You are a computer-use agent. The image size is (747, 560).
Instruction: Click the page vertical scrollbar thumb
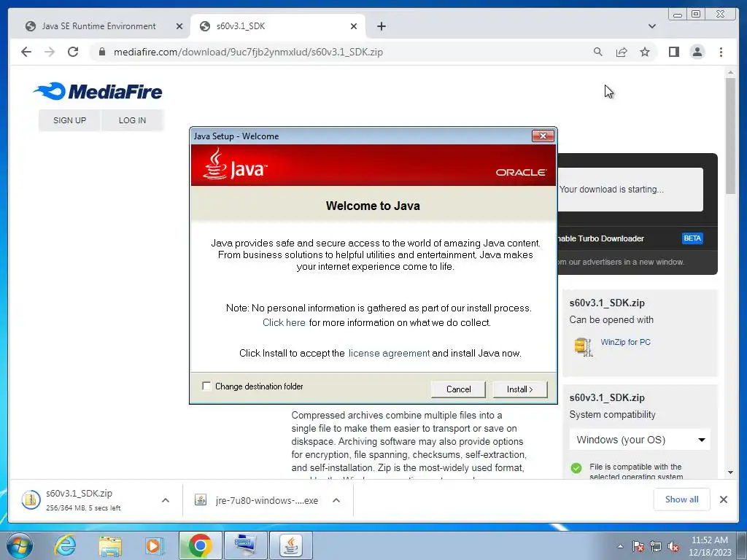pyautogui.click(x=730, y=136)
